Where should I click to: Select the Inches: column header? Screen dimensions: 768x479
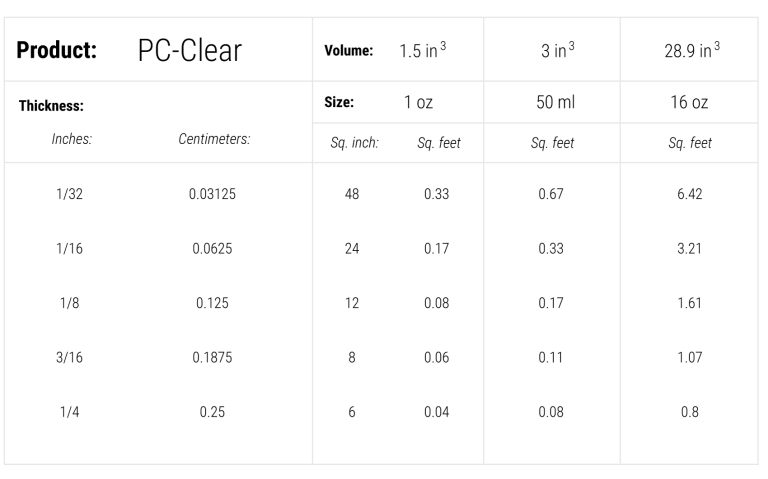tap(71, 141)
